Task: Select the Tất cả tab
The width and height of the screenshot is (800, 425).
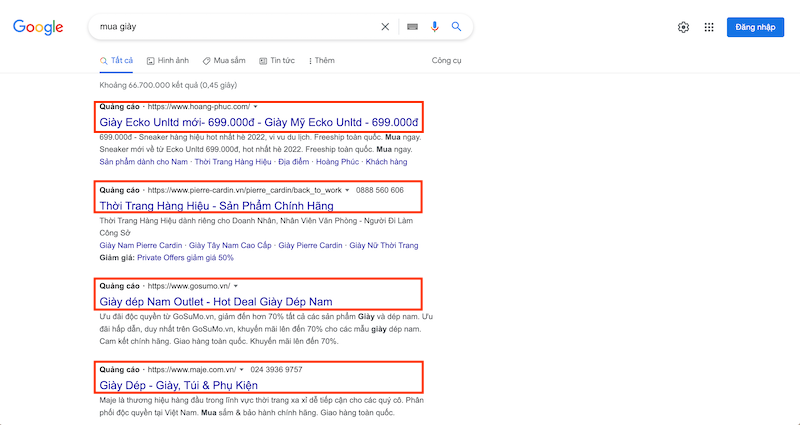Action: (x=116, y=60)
